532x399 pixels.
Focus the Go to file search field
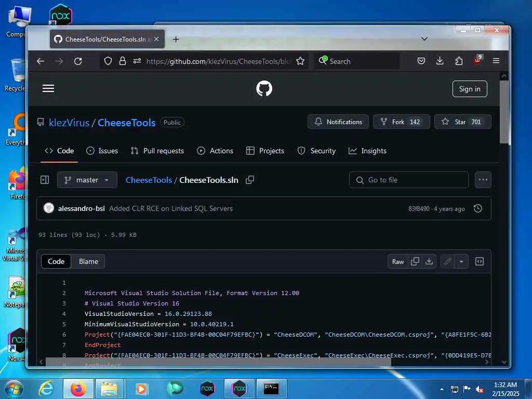coord(409,180)
